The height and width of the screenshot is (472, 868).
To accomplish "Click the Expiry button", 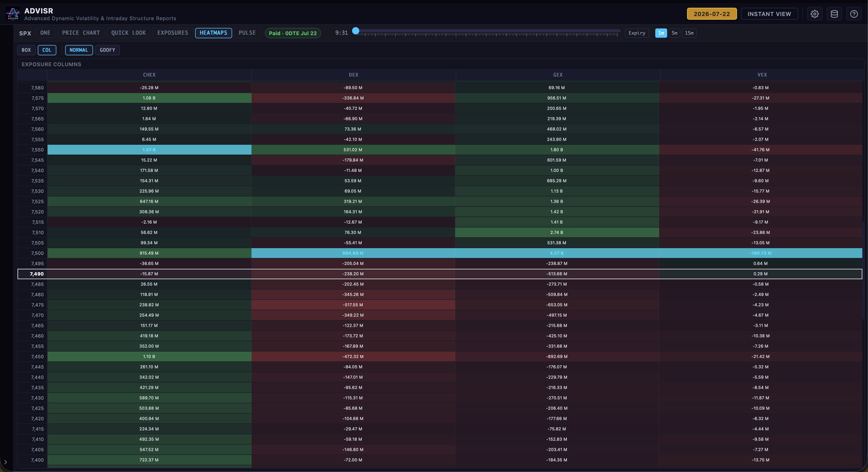I will pos(636,33).
